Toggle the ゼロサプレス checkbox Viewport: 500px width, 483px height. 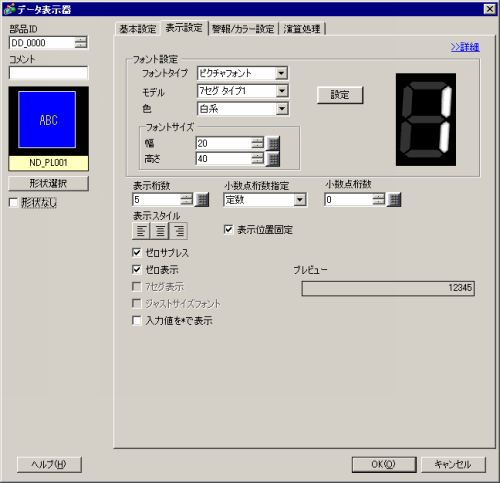pos(137,253)
